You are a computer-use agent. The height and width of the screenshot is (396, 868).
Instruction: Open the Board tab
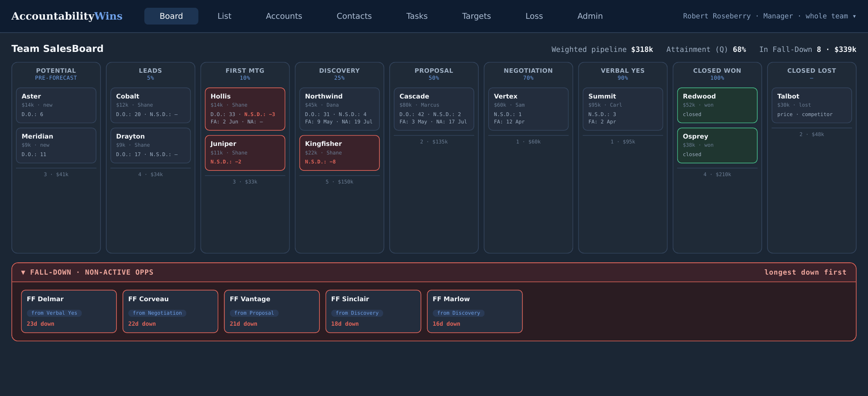coord(171,16)
